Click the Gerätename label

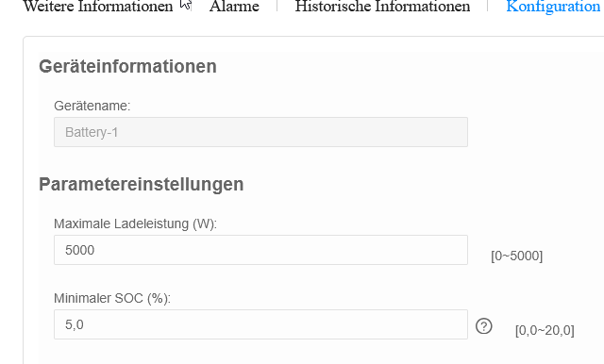coord(92,106)
